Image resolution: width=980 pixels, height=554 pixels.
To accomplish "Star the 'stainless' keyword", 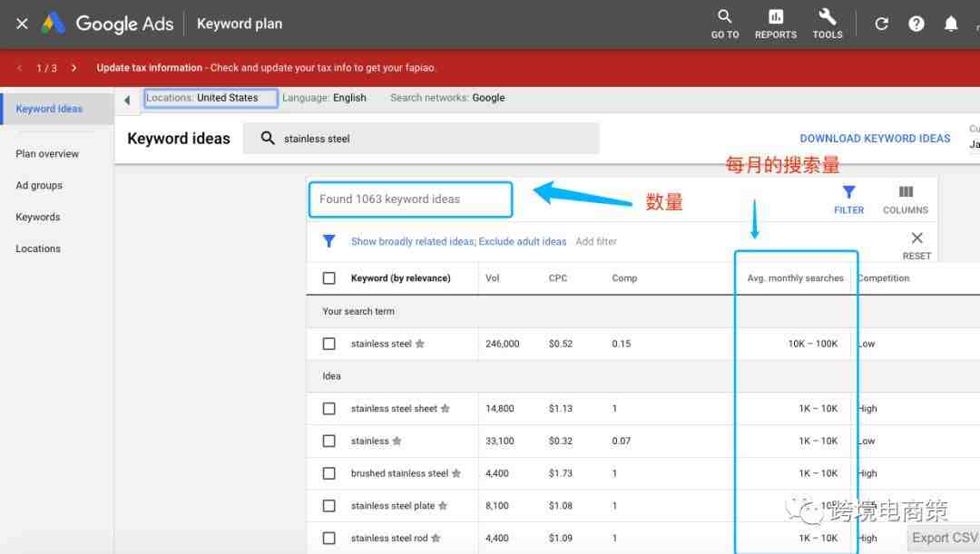I will pos(397,441).
